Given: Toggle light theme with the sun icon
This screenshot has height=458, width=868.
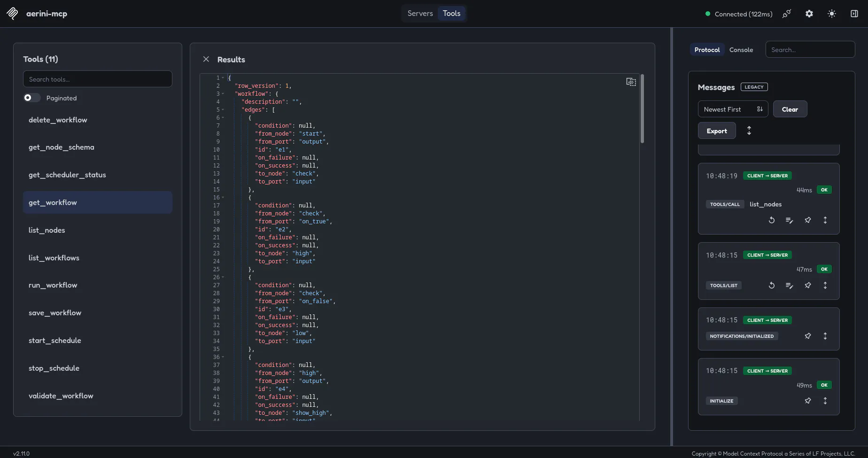Looking at the screenshot, I should coord(831,14).
